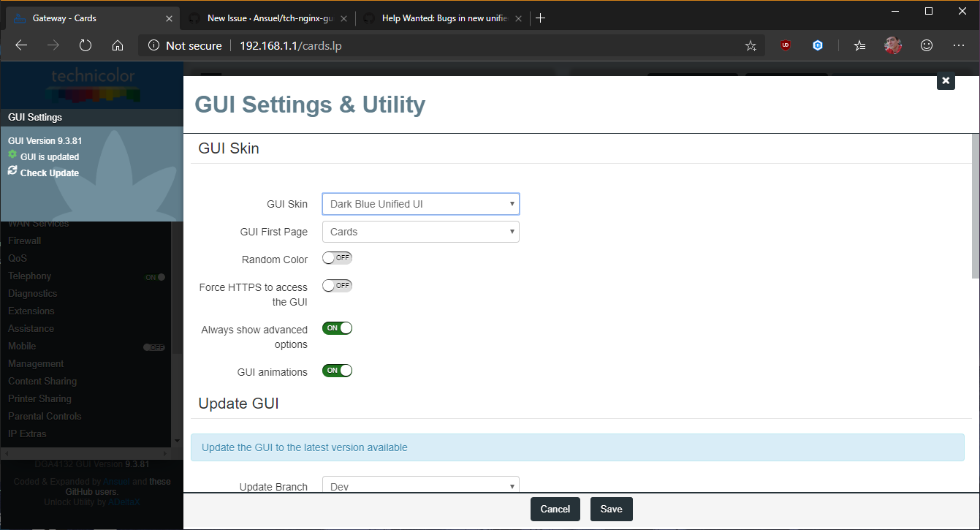
Task: Click inside the address bar showing 192.168.1.1
Action: 268,45
